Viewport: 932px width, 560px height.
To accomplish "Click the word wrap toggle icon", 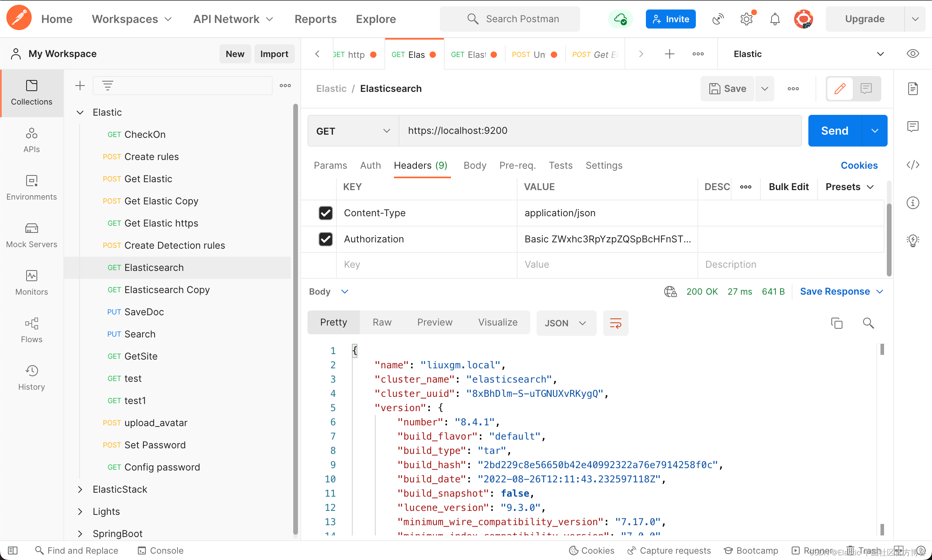I will (615, 322).
